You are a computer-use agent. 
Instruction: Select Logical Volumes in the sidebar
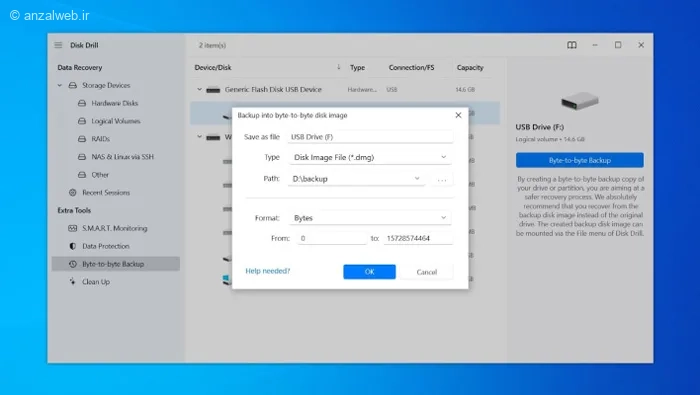click(x=116, y=121)
